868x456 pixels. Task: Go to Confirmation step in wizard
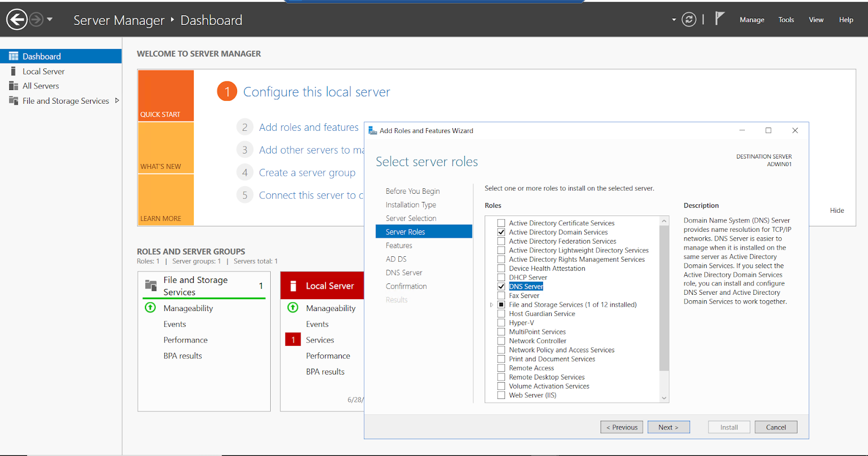tap(406, 286)
